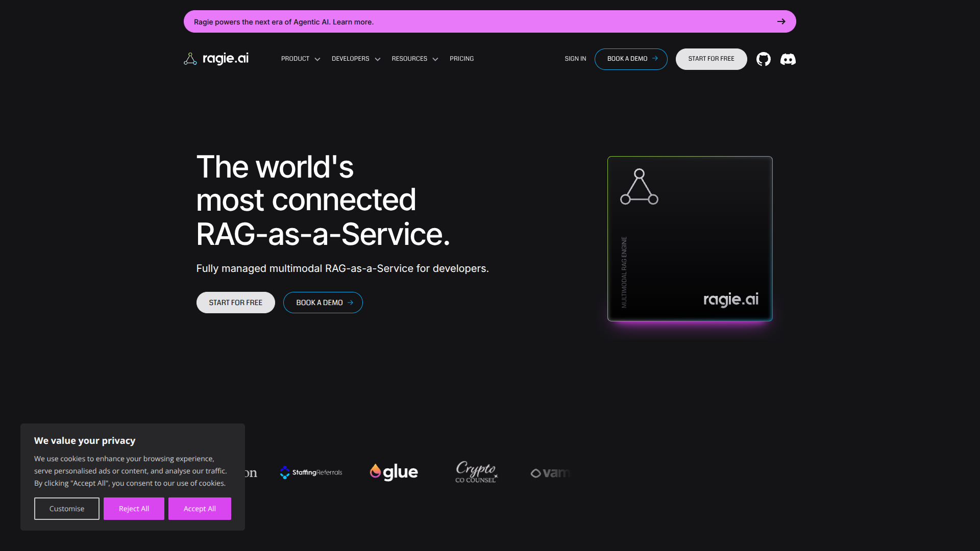
Task: Join Discord via the Discord icon
Action: (788, 59)
